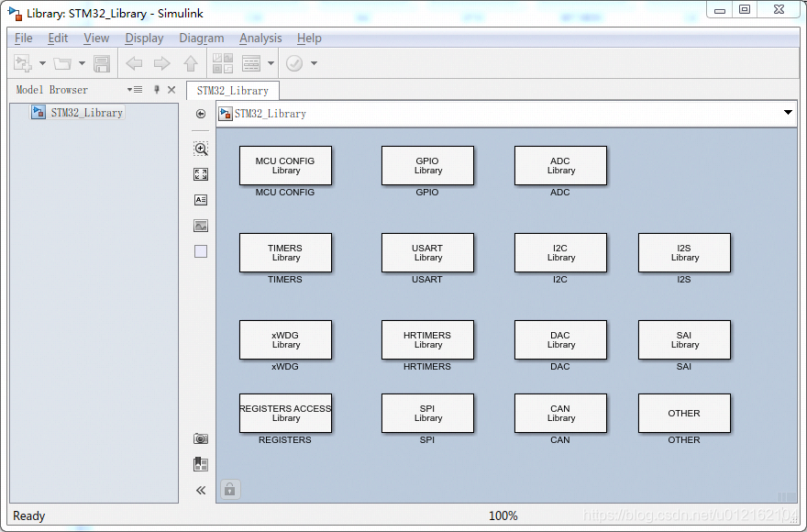Click the New model toolbar icon

coord(23,63)
